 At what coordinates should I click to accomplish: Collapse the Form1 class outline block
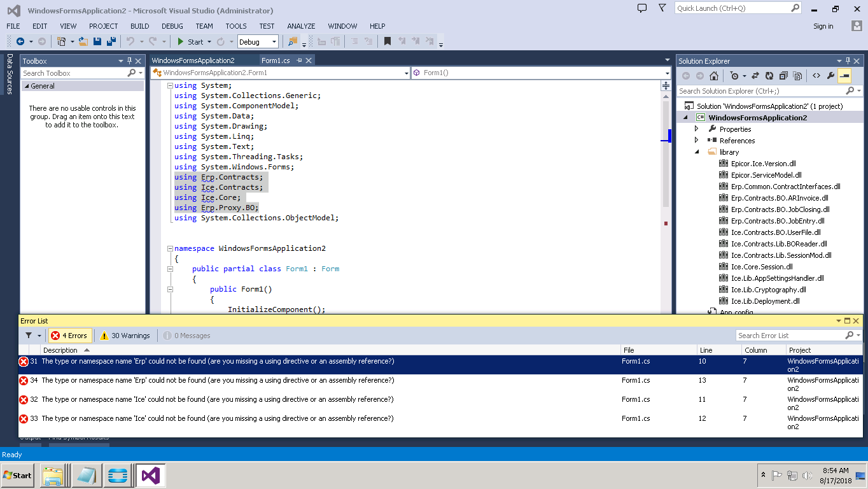point(170,269)
